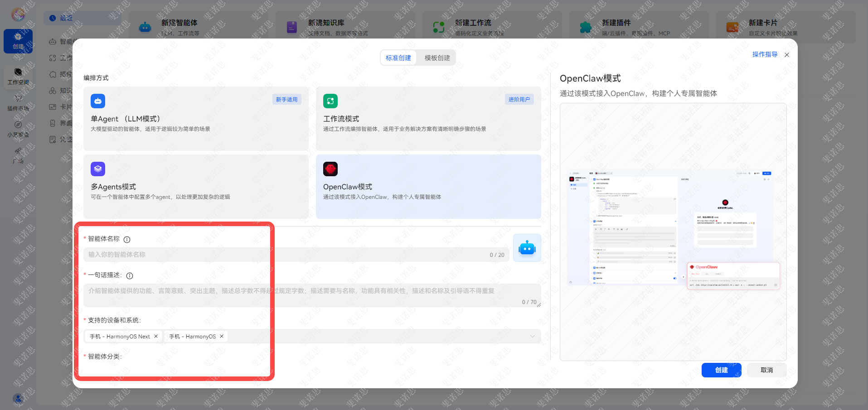The width and height of the screenshot is (868, 410).
Task: Open the 操作指导 help link
Action: pyautogui.click(x=765, y=54)
